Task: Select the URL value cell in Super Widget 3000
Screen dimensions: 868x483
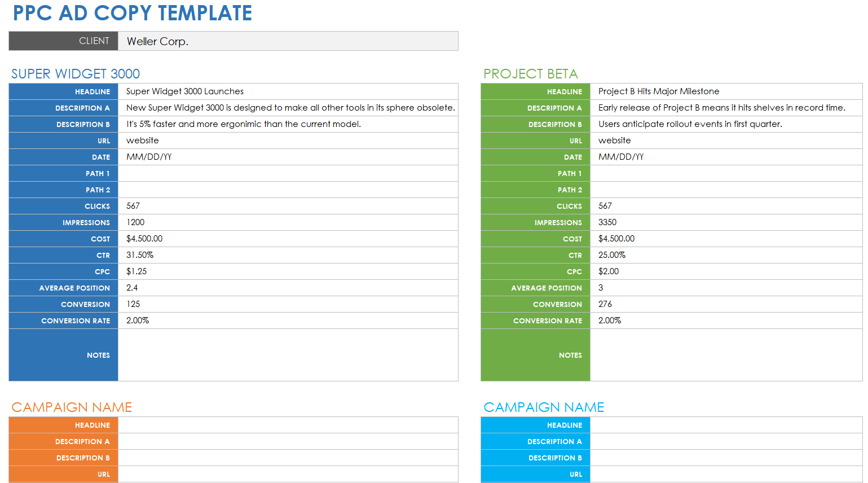Action: [288, 140]
